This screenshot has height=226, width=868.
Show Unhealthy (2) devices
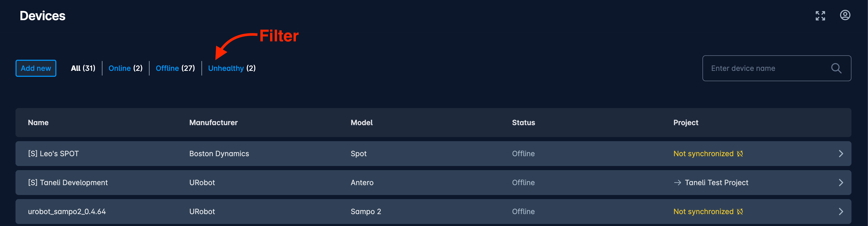(x=232, y=68)
